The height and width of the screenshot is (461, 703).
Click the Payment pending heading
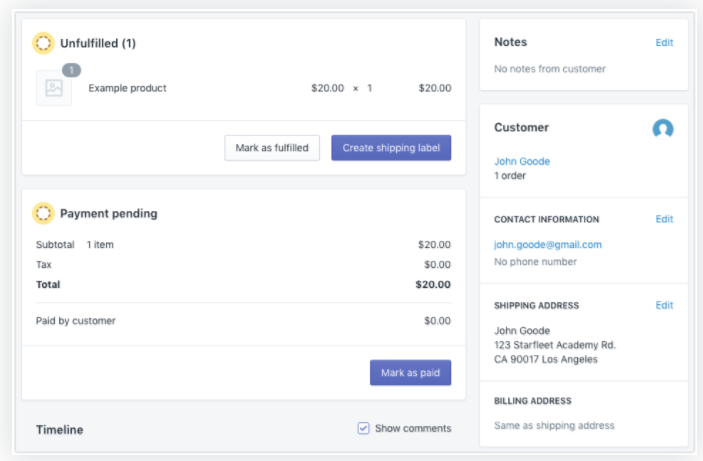108,213
